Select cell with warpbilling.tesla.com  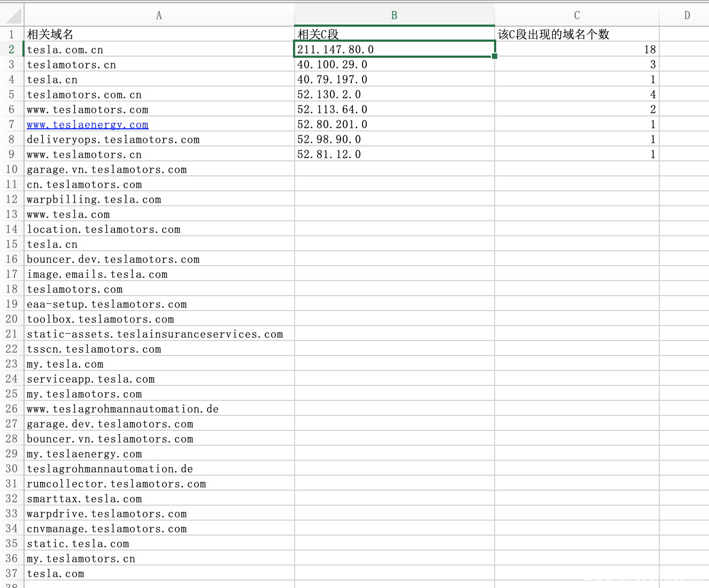[x=159, y=199]
